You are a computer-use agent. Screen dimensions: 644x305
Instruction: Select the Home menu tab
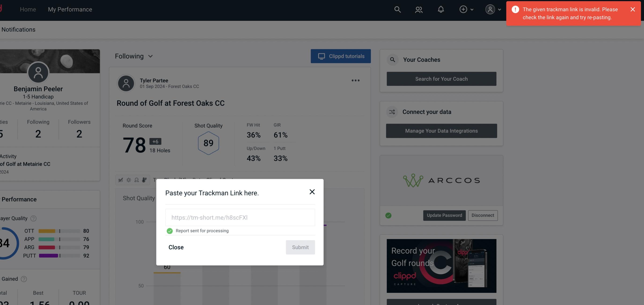click(28, 9)
